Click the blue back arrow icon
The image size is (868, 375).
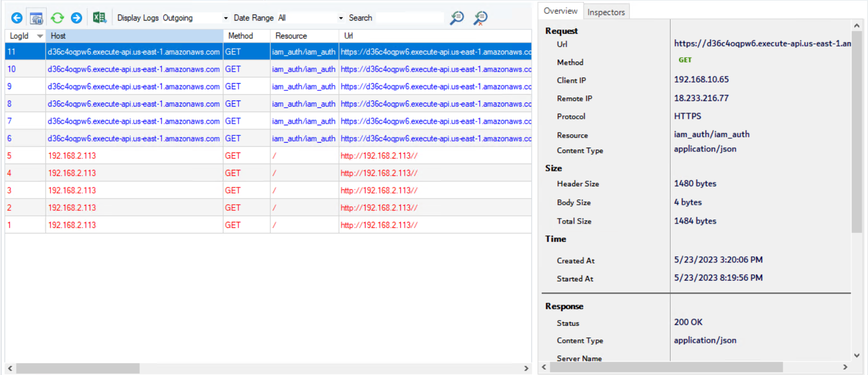pyautogui.click(x=17, y=18)
